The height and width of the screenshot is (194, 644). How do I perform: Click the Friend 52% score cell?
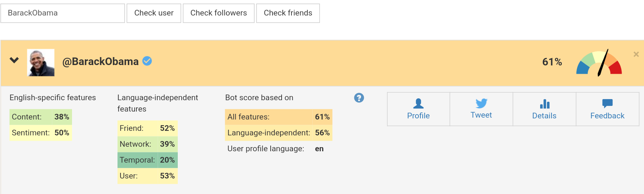[147, 128]
